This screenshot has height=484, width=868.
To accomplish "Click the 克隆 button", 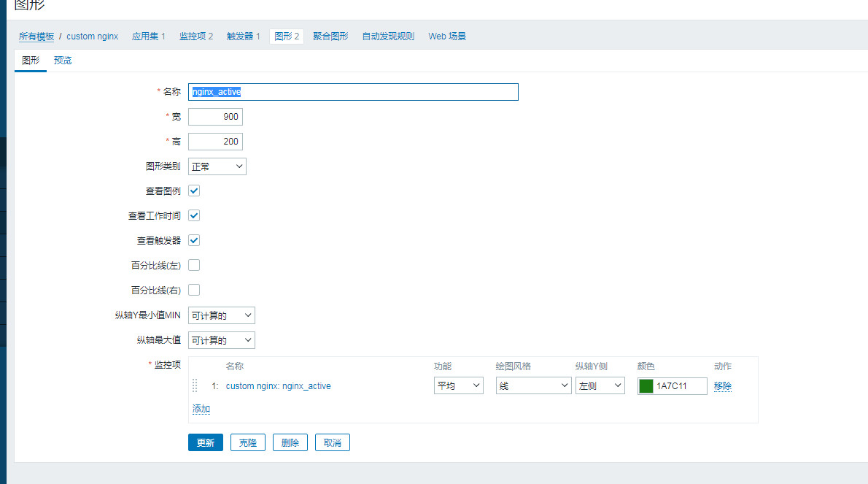I will 248,442.
